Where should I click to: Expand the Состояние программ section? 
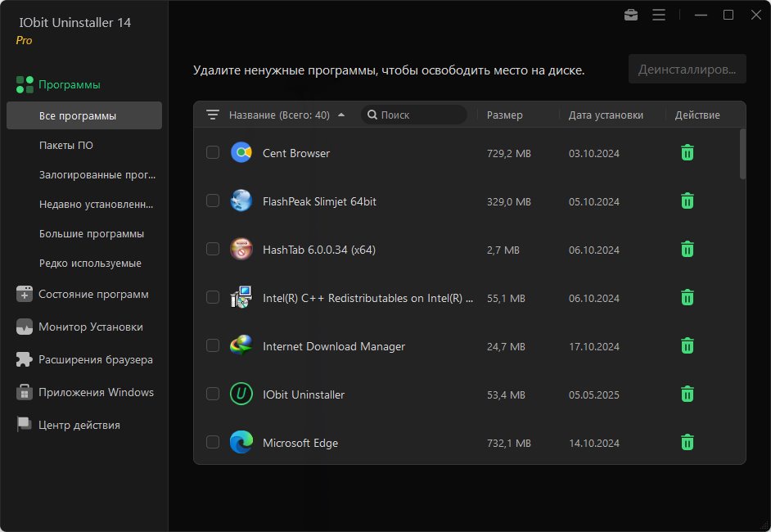93,294
